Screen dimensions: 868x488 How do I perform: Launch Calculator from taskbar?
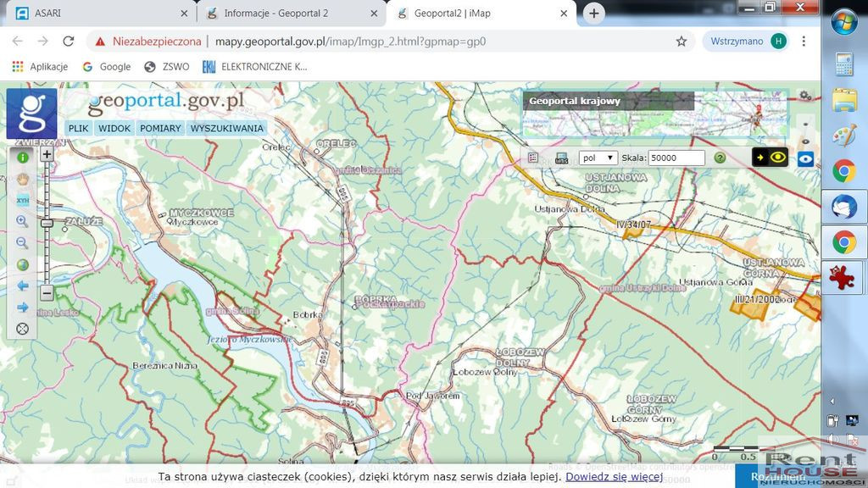coord(844,64)
